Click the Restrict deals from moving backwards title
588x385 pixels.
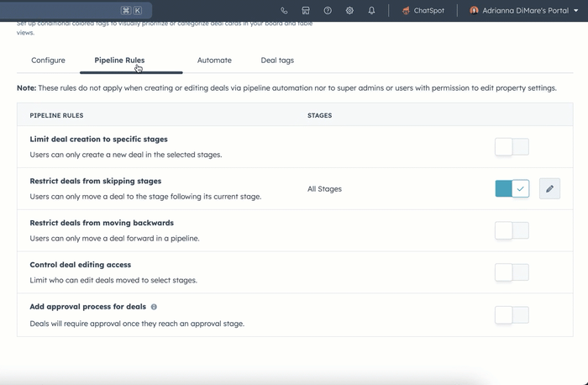pyautogui.click(x=102, y=223)
